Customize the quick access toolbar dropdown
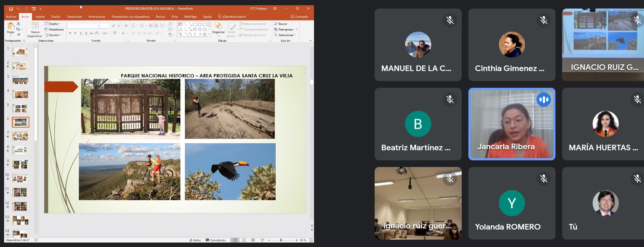644x247 pixels. [x=41, y=9]
